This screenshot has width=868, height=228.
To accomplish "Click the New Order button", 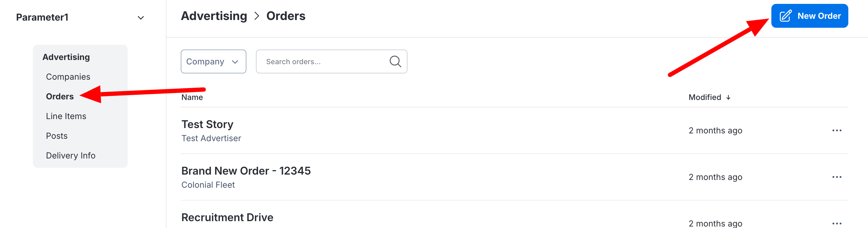I will point(809,16).
